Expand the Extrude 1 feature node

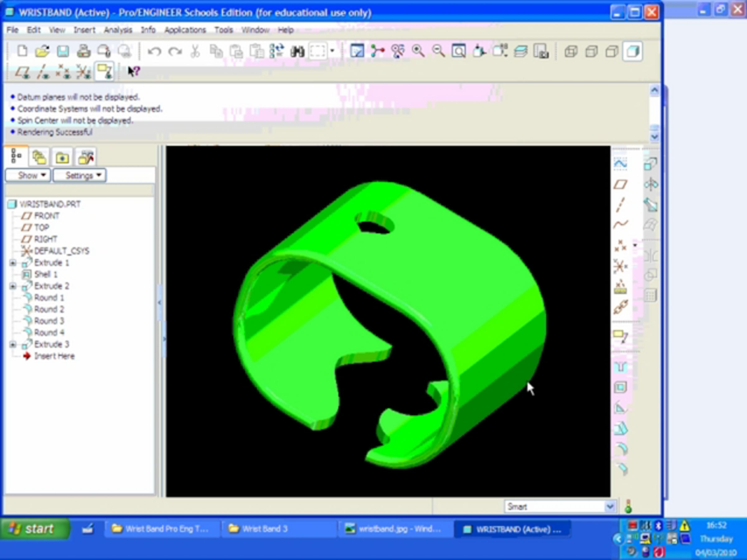point(13,263)
